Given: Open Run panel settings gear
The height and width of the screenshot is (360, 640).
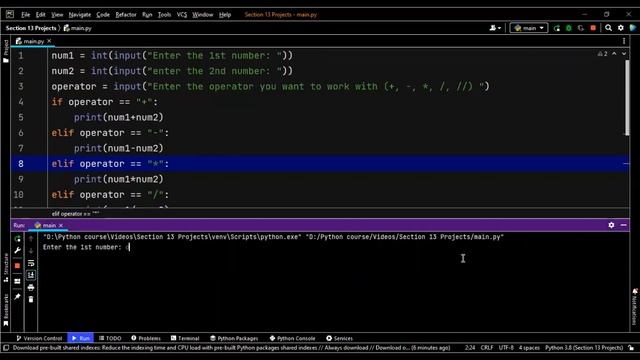Looking at the screenshot, I should point(611,225).
